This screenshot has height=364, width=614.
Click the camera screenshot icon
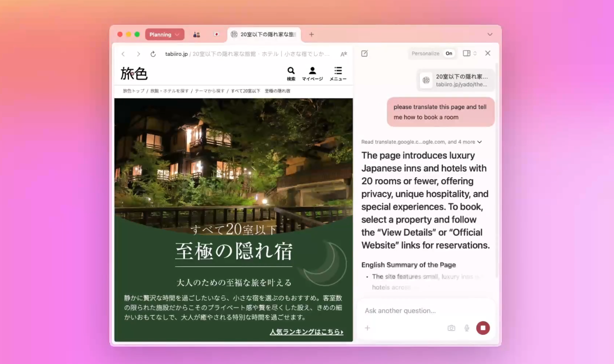pos(451,328)
